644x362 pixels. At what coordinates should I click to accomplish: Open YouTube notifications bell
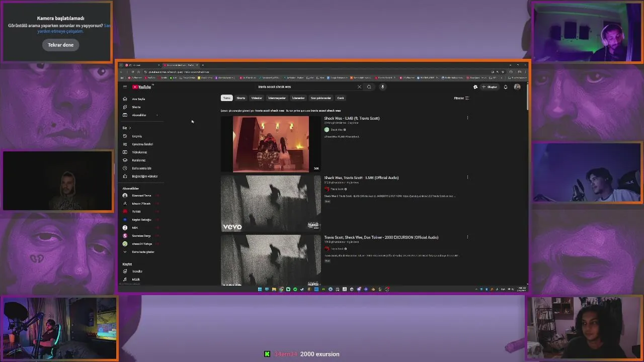point(506,87)
